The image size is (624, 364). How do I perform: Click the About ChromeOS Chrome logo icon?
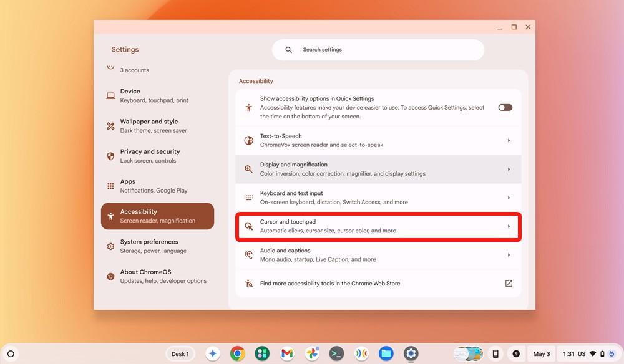pos(110,276)
